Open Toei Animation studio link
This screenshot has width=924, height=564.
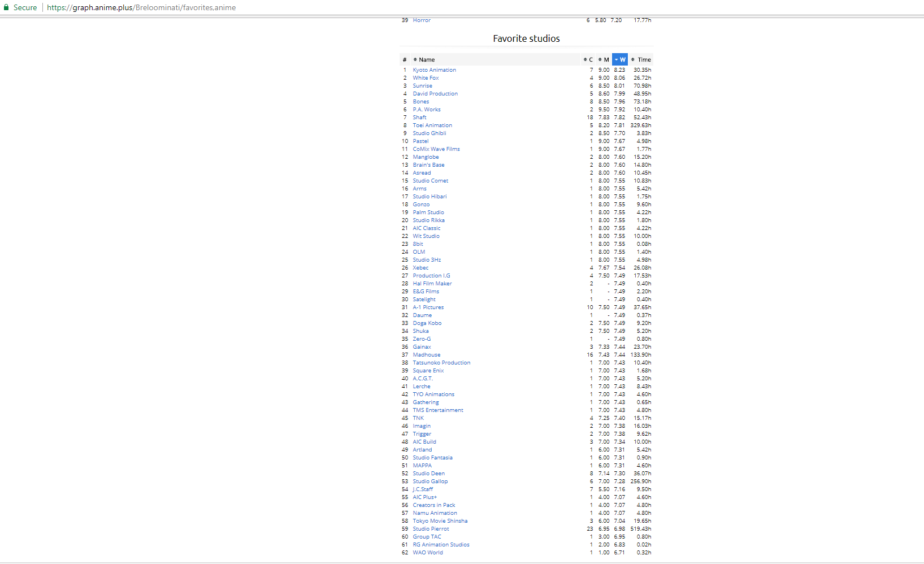click(432, 125)
